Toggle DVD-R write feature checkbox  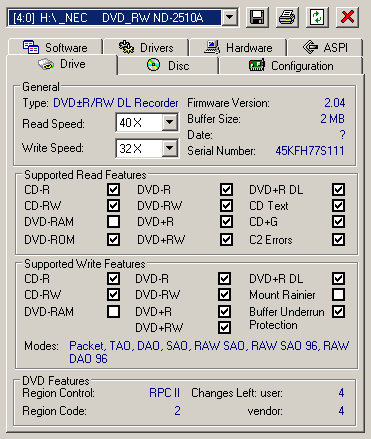[224, 278]
